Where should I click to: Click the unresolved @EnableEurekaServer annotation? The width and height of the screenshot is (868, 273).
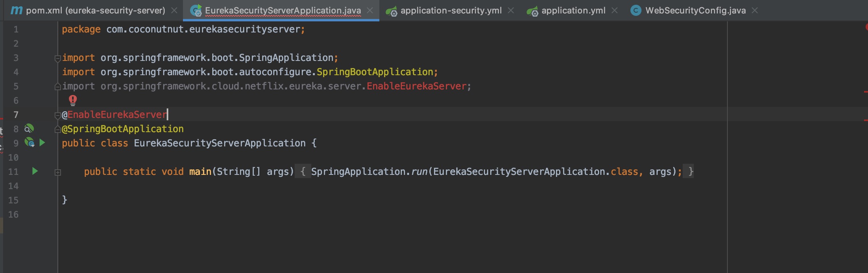[x=117, y=115]
